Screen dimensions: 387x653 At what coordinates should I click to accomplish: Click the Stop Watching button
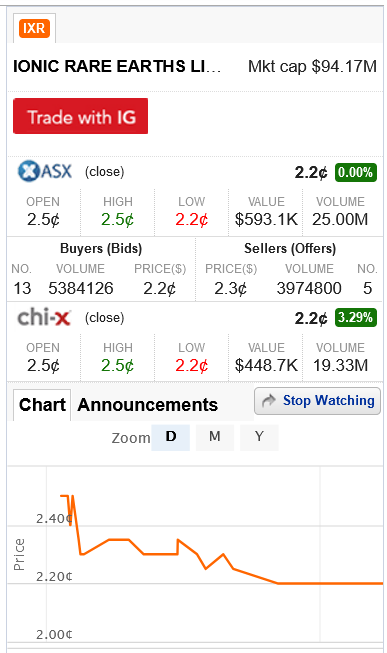pyautogui.click(x=317, y=401)
